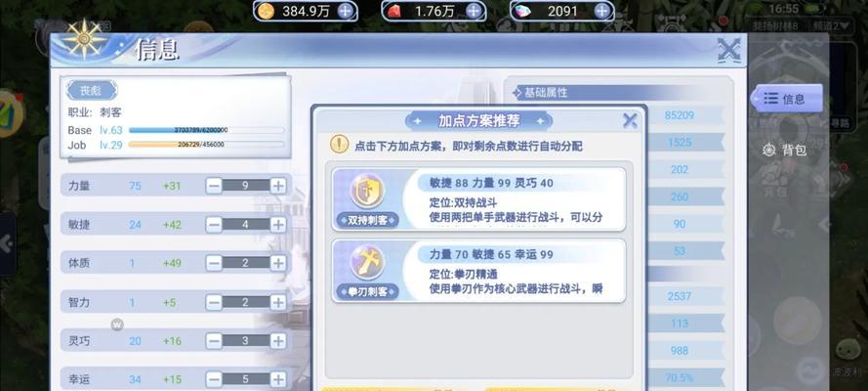Decrease 灵巧 points with minus

214,340
